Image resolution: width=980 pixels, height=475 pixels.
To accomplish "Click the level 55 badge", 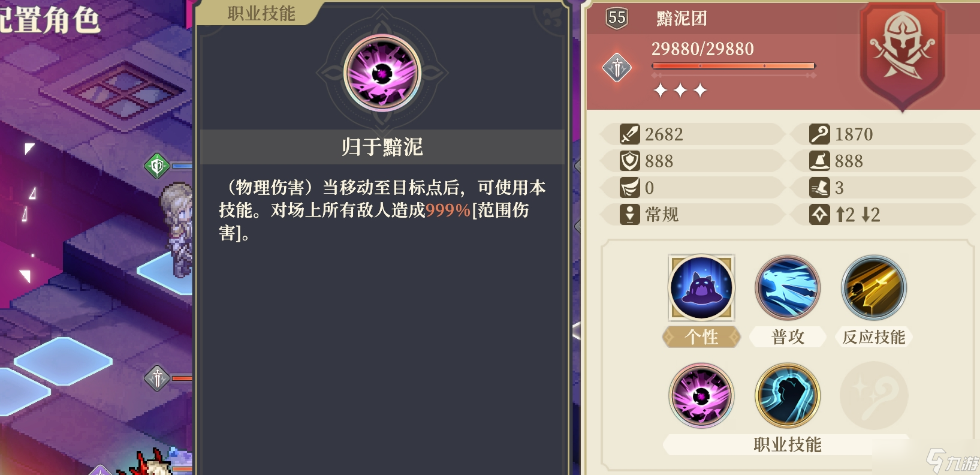I will (617, 18).
